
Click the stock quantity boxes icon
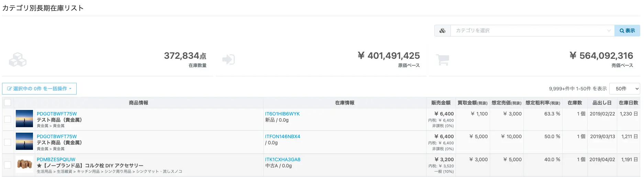18,59
